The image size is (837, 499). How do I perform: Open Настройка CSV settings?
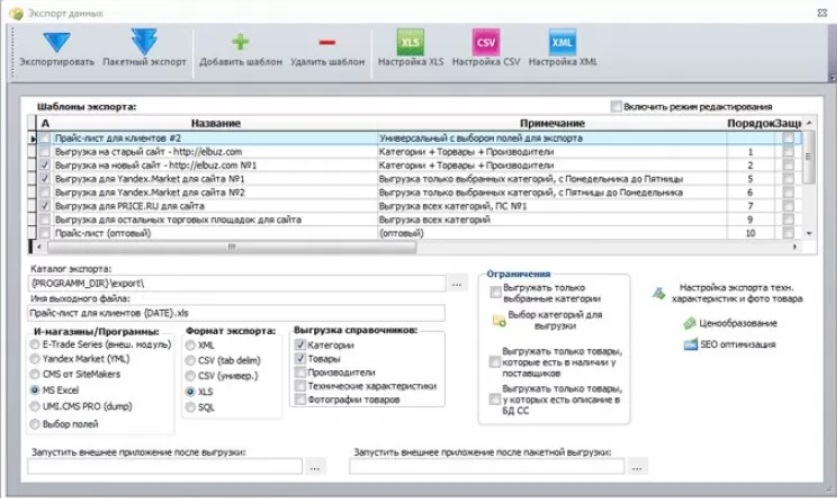point(486,43)
